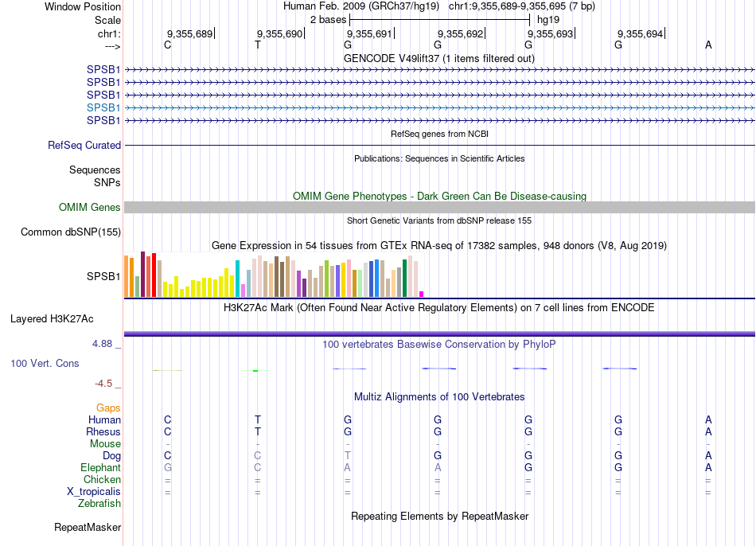756x546 pixels.
Task: Click the H3K27Ac Mark track title
Action: (439, 308)
